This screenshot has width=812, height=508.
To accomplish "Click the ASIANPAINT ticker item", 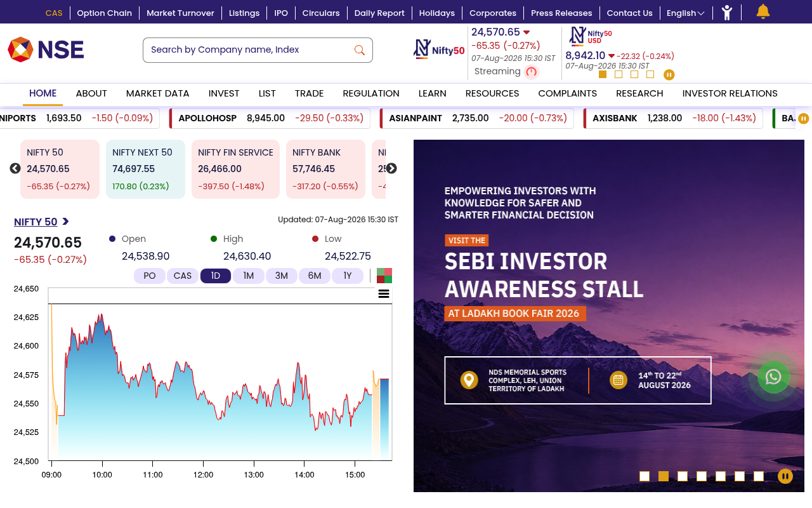I will (477, 118).
